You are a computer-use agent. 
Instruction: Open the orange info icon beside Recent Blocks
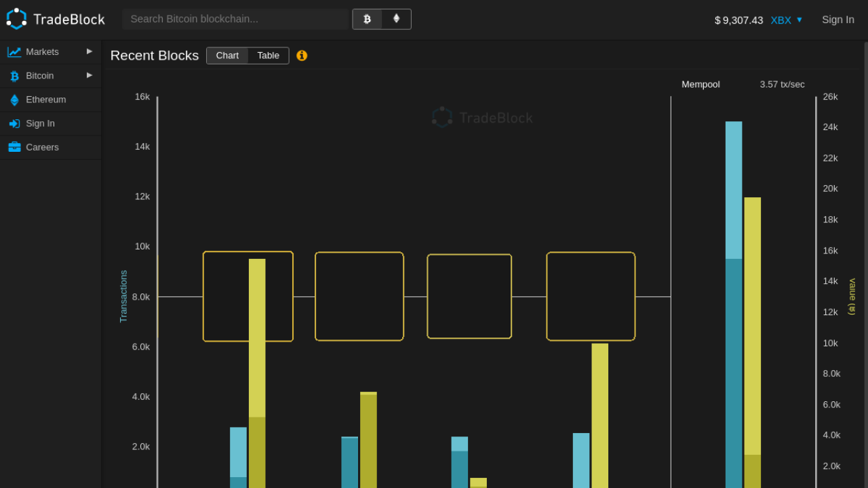pyautogui.click(x=302, y=56)
